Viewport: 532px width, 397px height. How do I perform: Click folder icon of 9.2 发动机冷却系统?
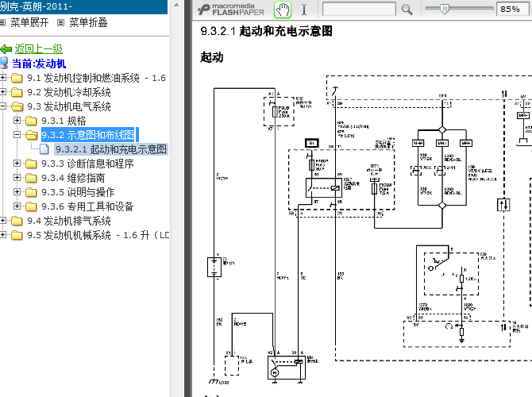[17, 92]
